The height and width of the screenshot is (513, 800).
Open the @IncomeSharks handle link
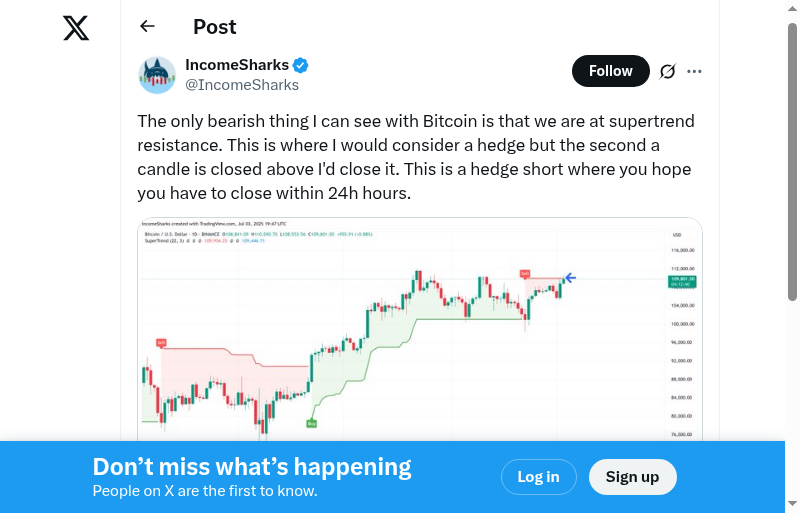[x=242, y=85]
